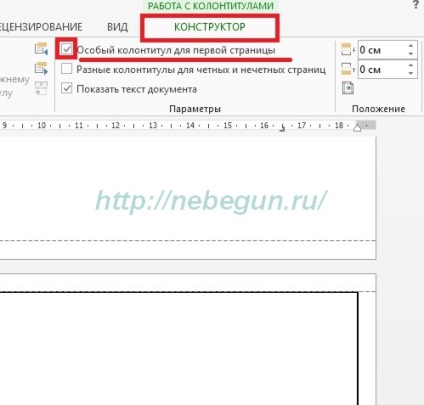Click the Link to Previous icon

41,88
